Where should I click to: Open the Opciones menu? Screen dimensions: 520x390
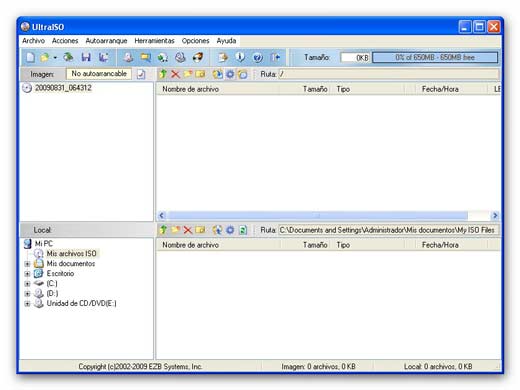tap(196, 41)
